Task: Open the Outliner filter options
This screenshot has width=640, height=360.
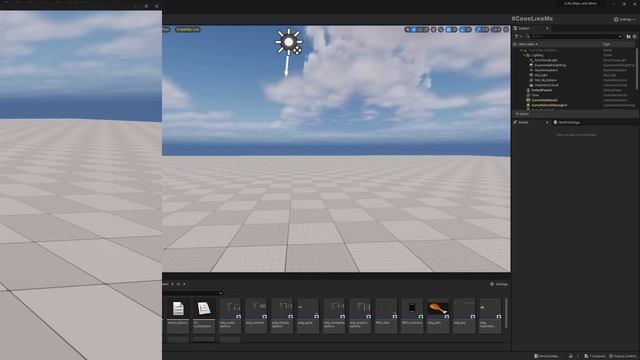Action: click(518, 36)
